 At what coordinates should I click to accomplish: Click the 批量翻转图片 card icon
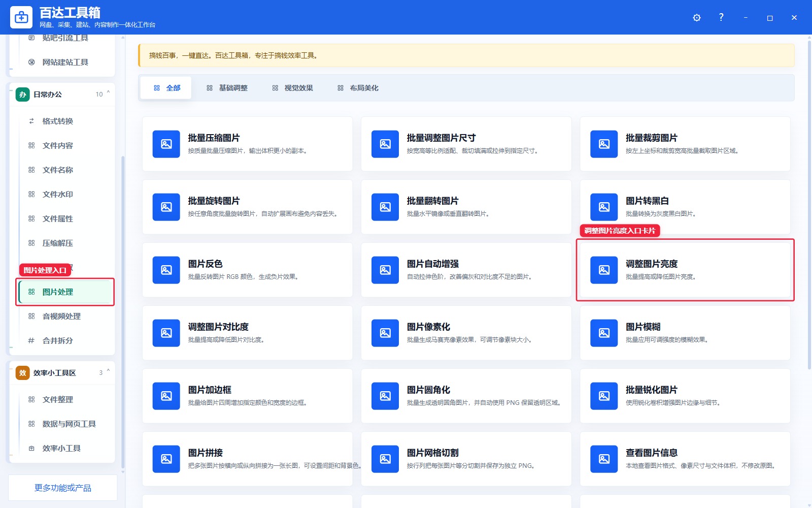[x=385, y=207]
